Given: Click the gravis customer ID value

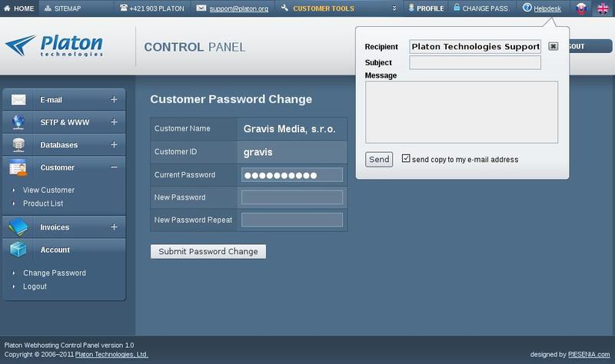Looking at the screenshot, I should [x=258, y=152].
